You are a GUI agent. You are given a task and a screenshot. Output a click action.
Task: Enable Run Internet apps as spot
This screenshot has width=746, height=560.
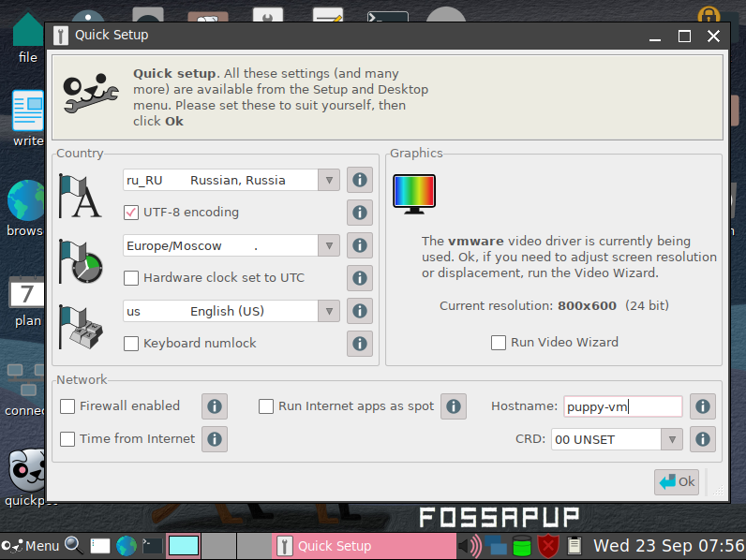266,406
